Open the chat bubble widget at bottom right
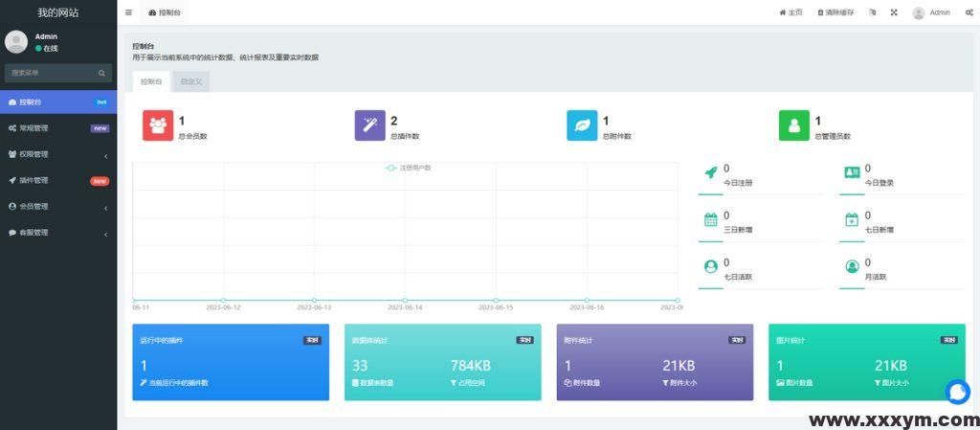This screenshot has height=430, width=980. click(957, 392)
